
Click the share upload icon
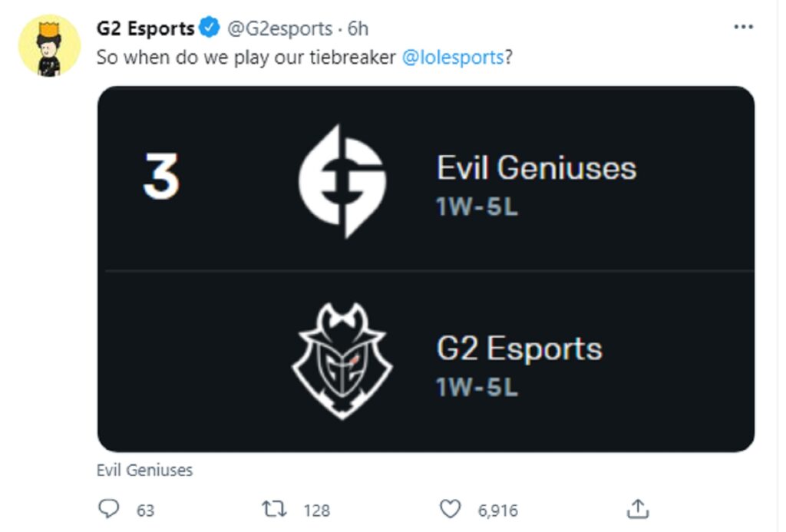click(x=639, y=509)
